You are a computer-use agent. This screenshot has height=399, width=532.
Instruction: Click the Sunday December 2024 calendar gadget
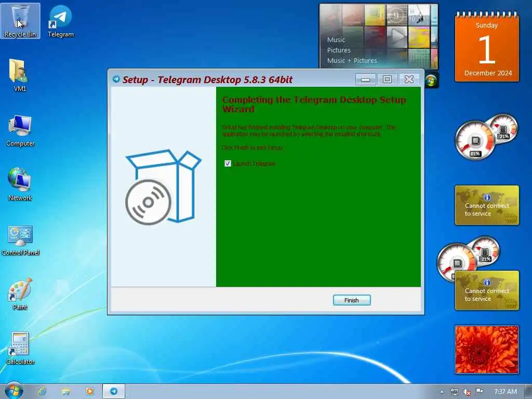487,47
